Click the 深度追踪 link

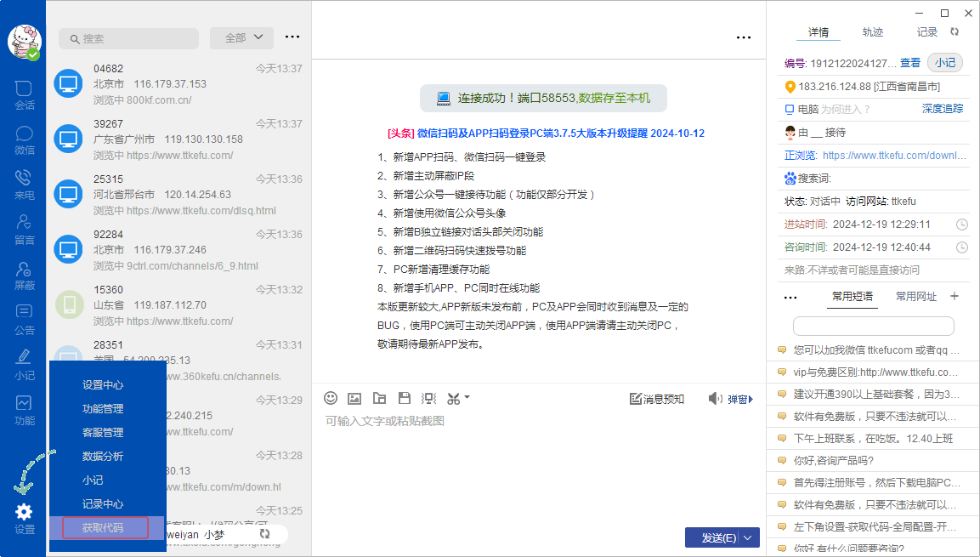pos(943,109)
